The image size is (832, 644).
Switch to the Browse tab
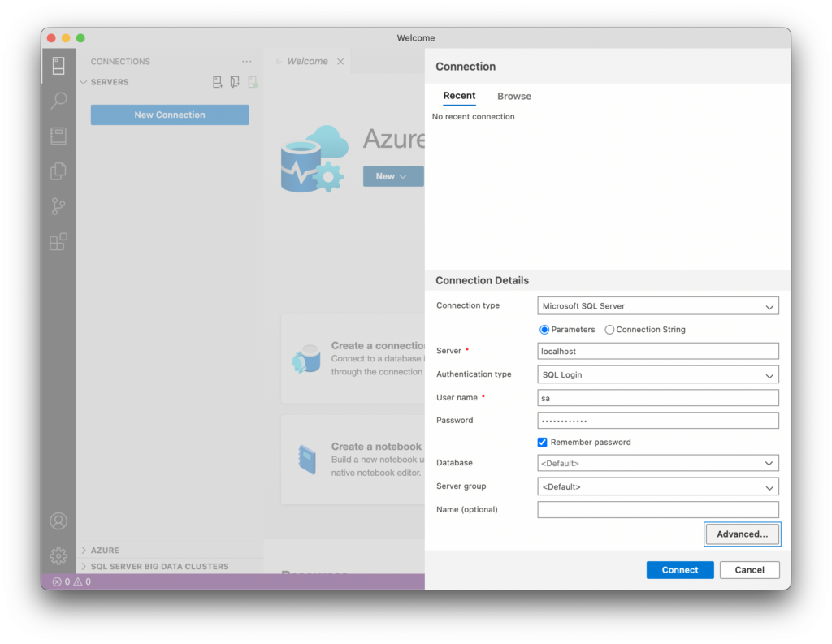(513, 96)
